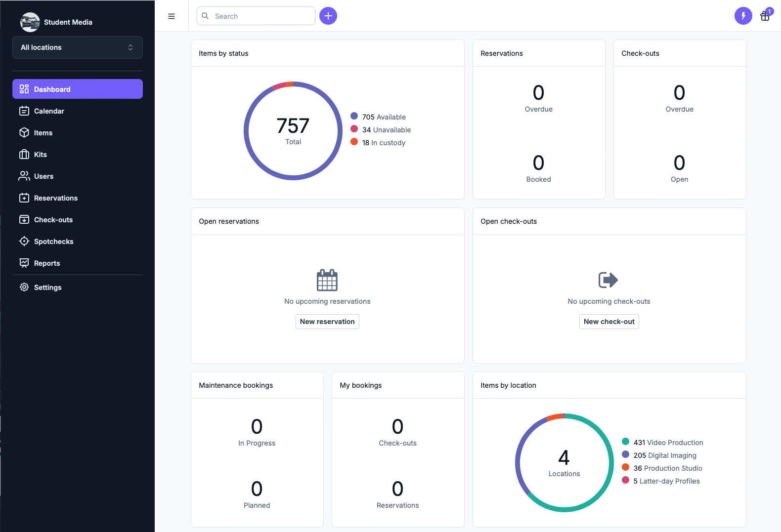Expand the All locations dropdown
Screen dimensions: 781x532
coord(77,47)
